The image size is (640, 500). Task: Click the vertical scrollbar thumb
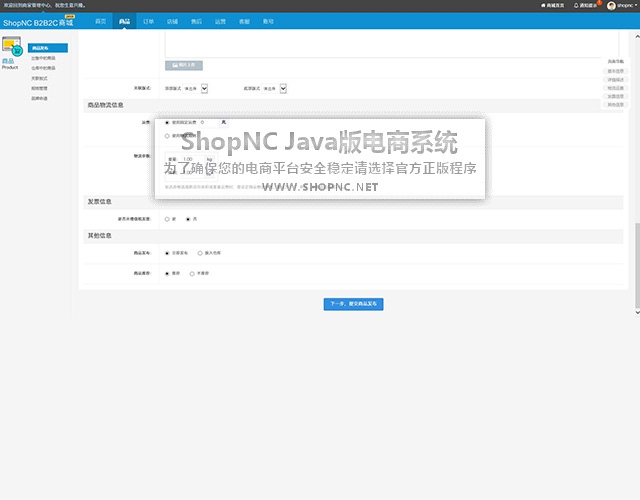tap(637, 265)
